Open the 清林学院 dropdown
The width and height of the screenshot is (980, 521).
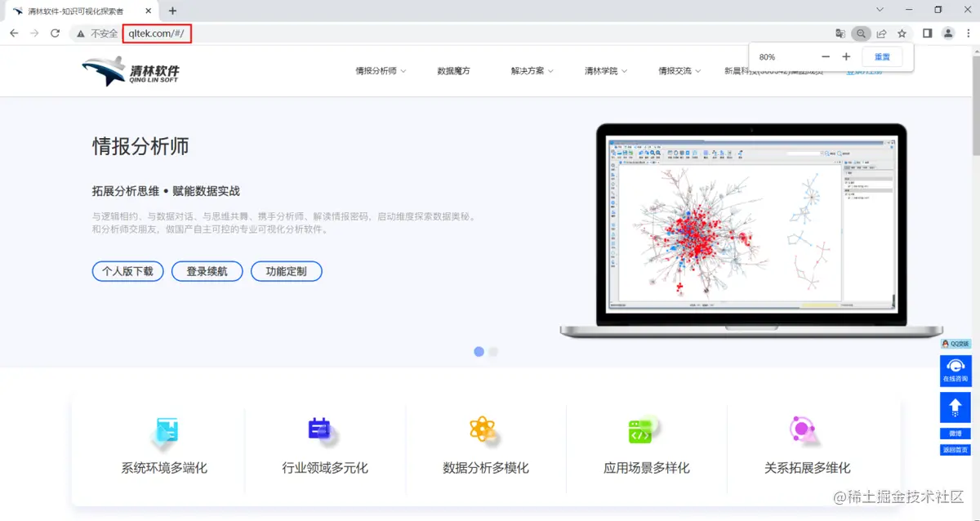604,71
